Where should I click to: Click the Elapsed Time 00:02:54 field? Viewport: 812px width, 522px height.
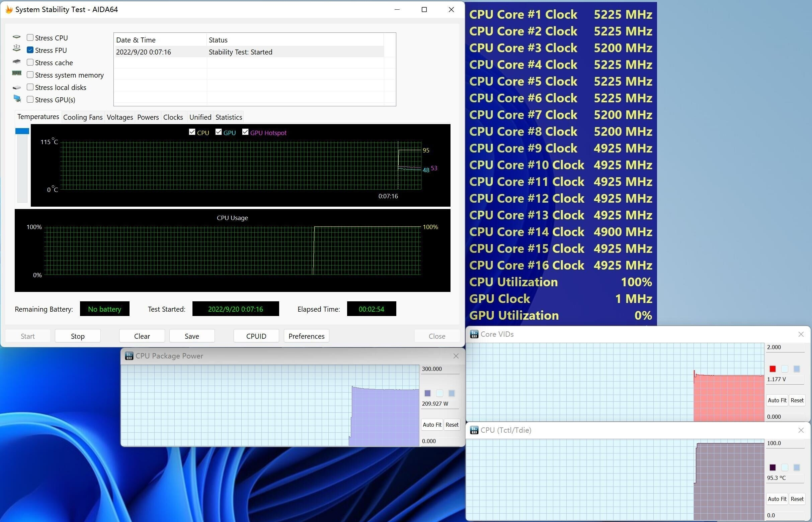tap(372, 309)
